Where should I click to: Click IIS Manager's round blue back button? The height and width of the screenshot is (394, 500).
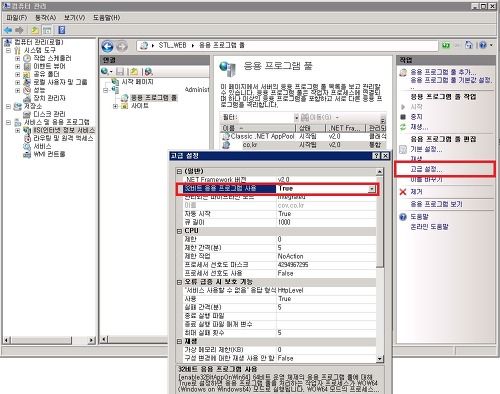[x=107, y=46]
